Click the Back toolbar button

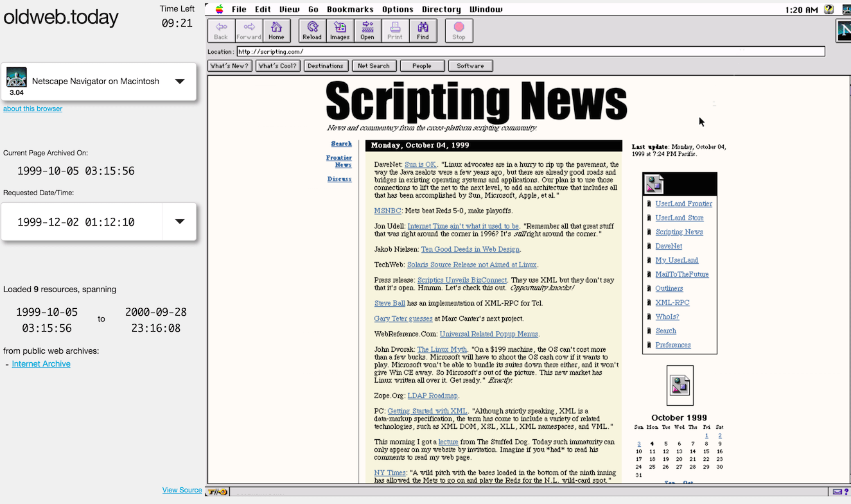221,30
